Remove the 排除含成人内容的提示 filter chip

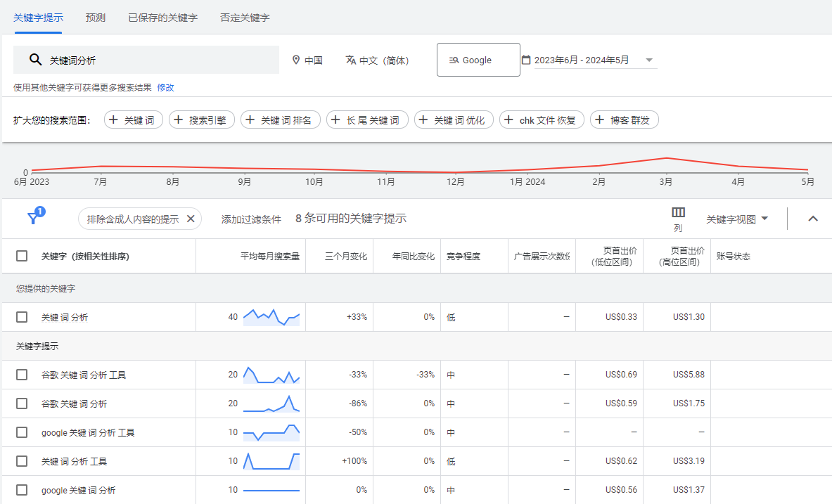(x=191, y=219)
